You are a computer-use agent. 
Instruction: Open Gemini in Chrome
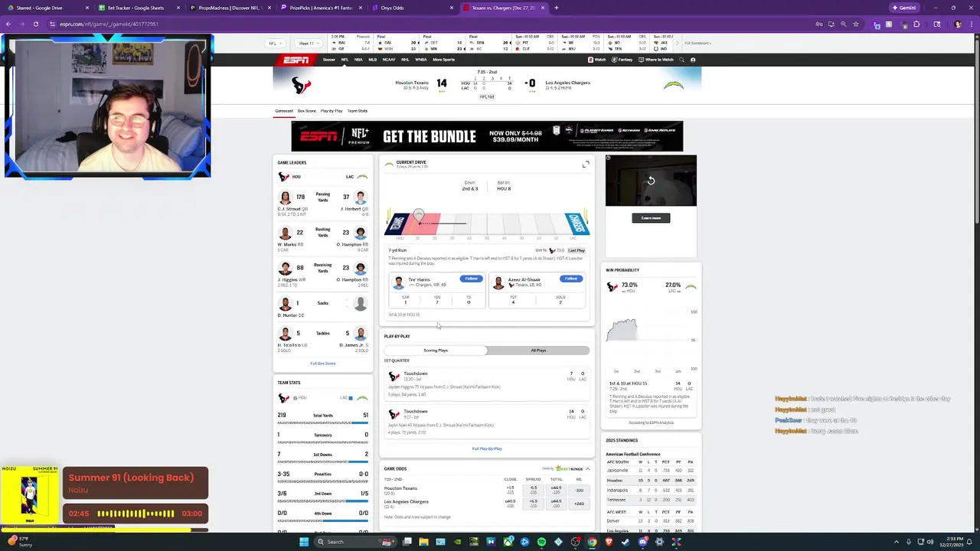tap(903, 8)
